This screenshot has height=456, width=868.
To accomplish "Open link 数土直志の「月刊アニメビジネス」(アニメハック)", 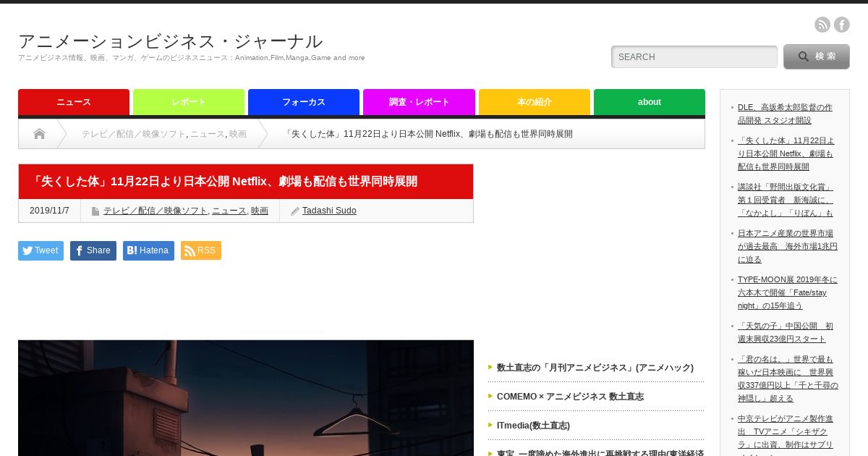I will 595,368.
